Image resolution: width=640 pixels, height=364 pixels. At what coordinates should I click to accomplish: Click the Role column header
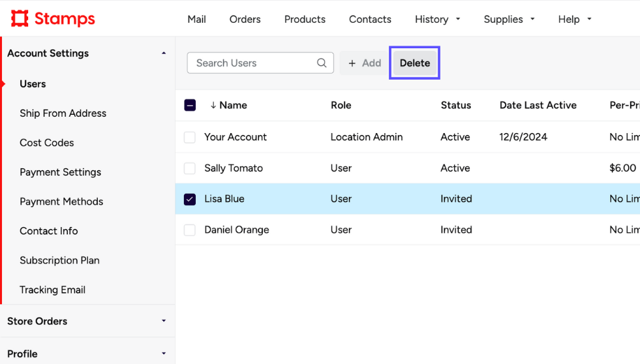pyautogui.click(x=341, y=105)
